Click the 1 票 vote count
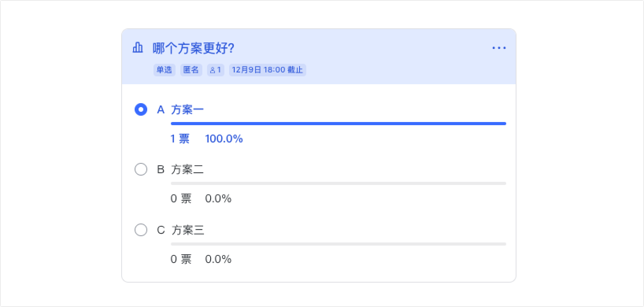 pyautogui.click(x=180, y=139)
